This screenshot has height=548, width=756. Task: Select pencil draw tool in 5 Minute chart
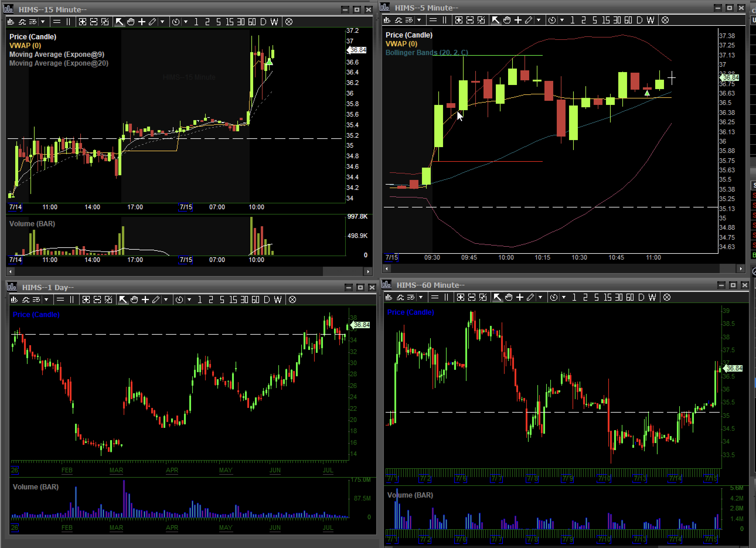point(529,20)
